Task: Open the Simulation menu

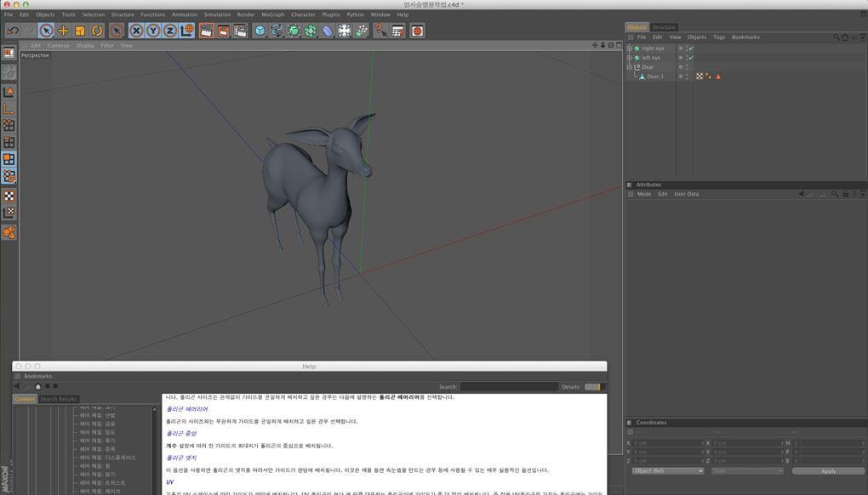Action: [x=217, y=14]
